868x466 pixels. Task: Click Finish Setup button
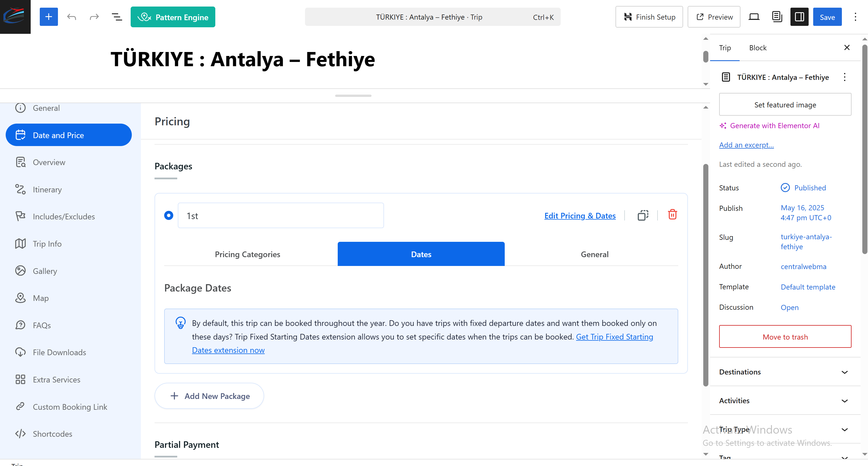tap(649, 17)
